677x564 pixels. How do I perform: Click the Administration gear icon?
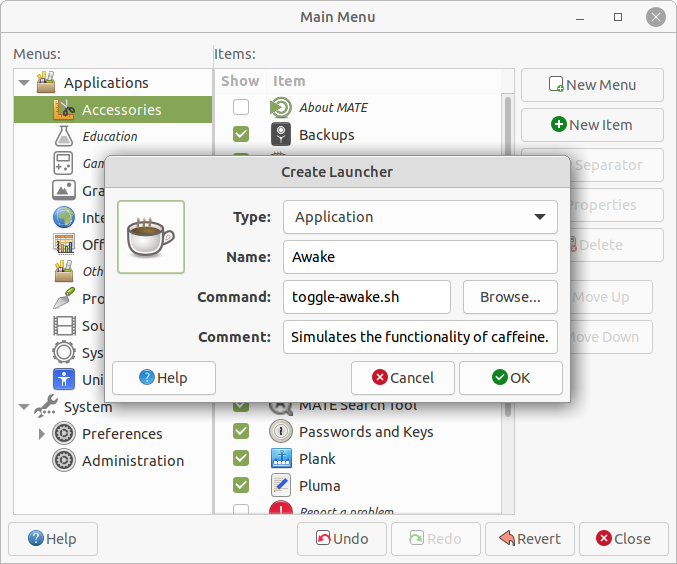(64, 460)
